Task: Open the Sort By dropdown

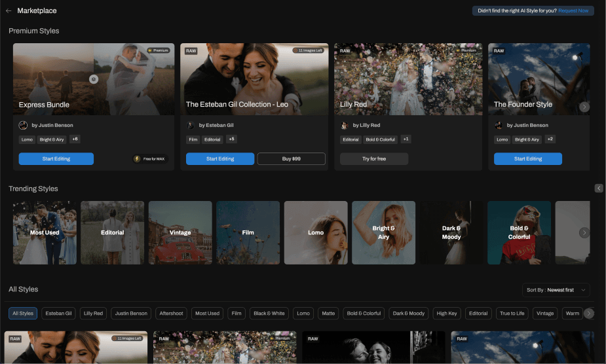Action: (556, 289)
